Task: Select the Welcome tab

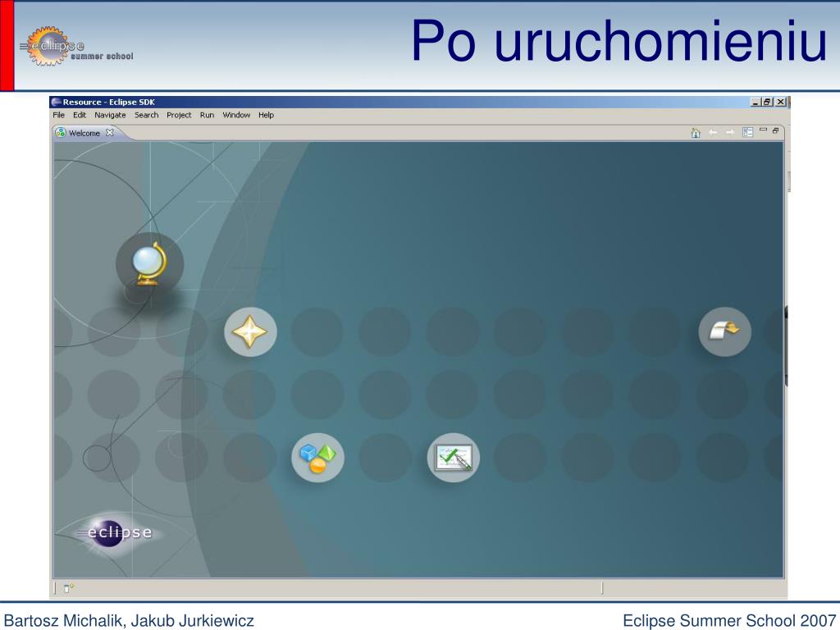Action: click(x=84, y=133)
